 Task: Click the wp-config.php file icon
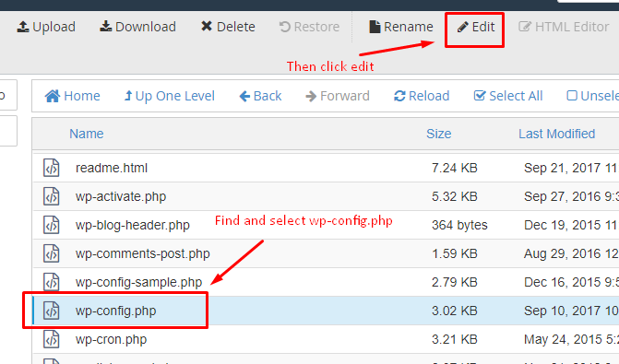[x=52, y=311]
